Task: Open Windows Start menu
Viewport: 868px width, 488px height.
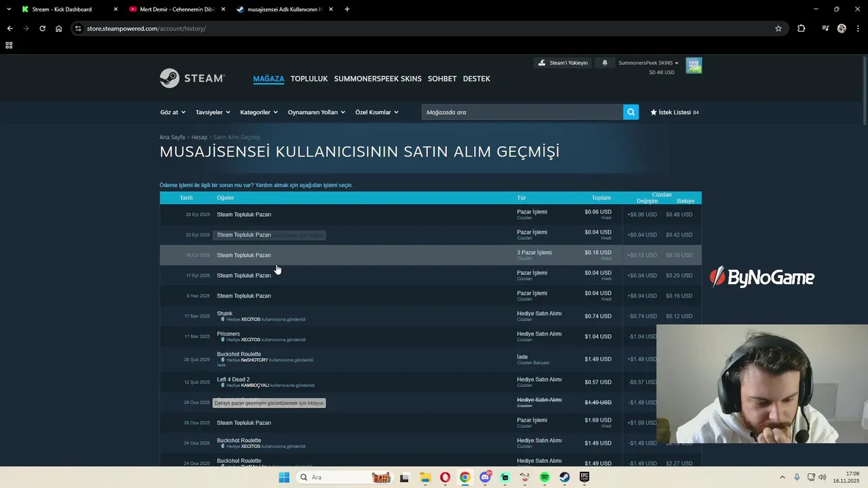Action: [x=284, y=477]
